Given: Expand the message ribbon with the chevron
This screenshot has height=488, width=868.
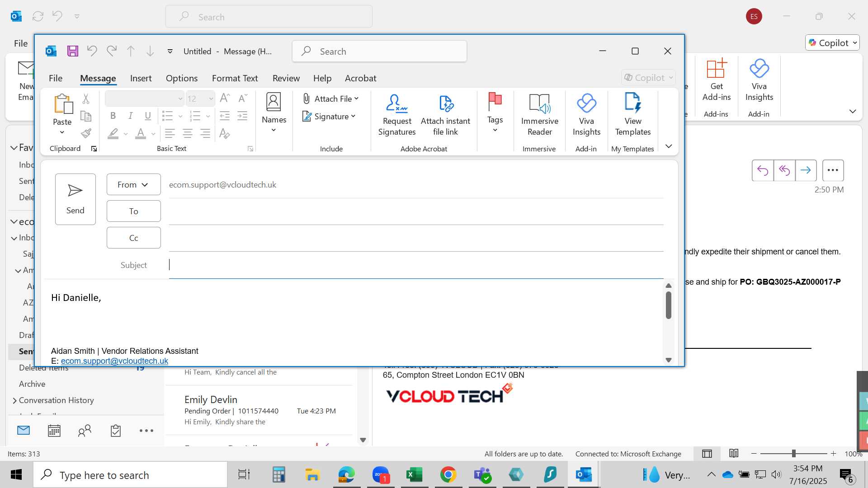Looking at the screenshot, I should point(669,146).
